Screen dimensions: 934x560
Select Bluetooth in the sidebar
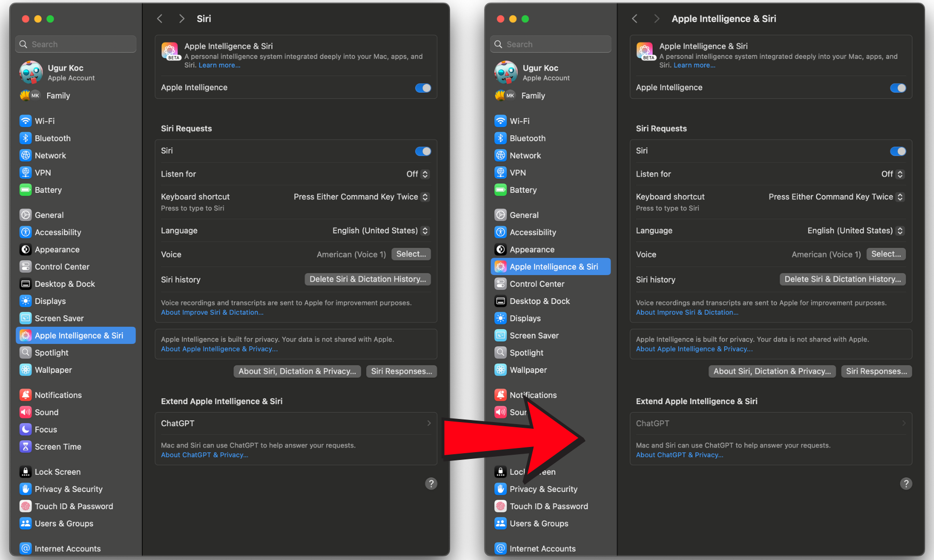(x=51, y=138)
